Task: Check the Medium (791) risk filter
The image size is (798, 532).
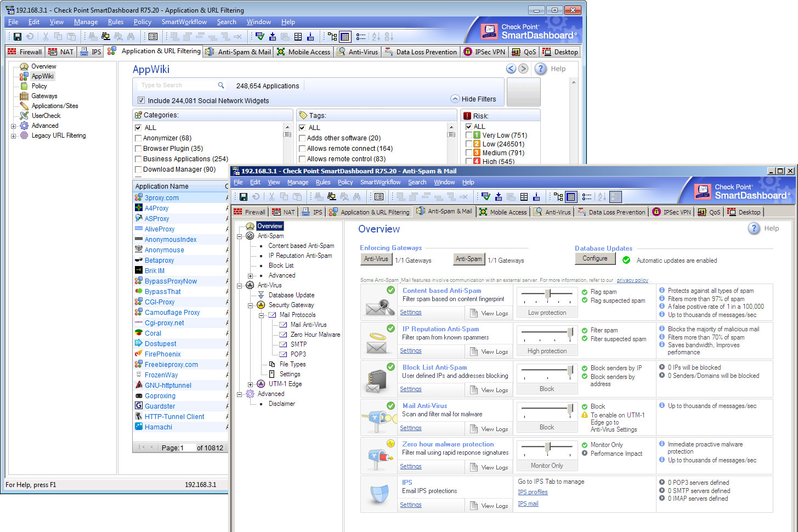Action: tap(469, 152)
